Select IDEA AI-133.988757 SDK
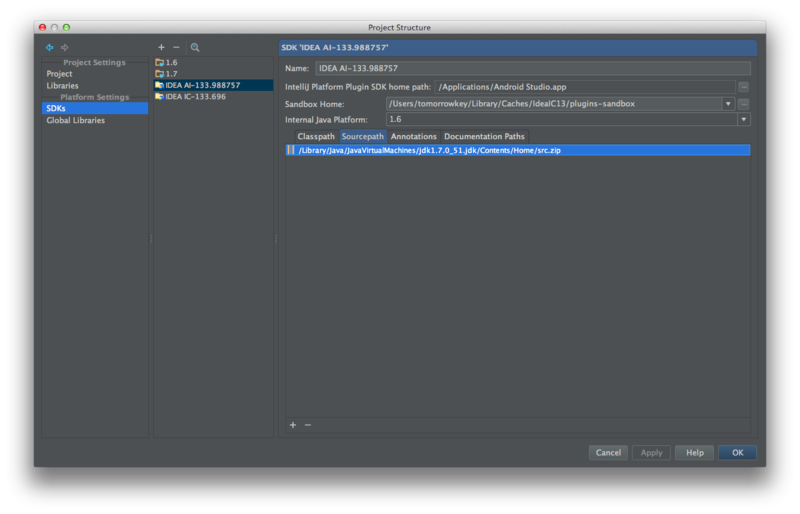The width and height of the screenshot is (800, 514). [x=213, y=85]
